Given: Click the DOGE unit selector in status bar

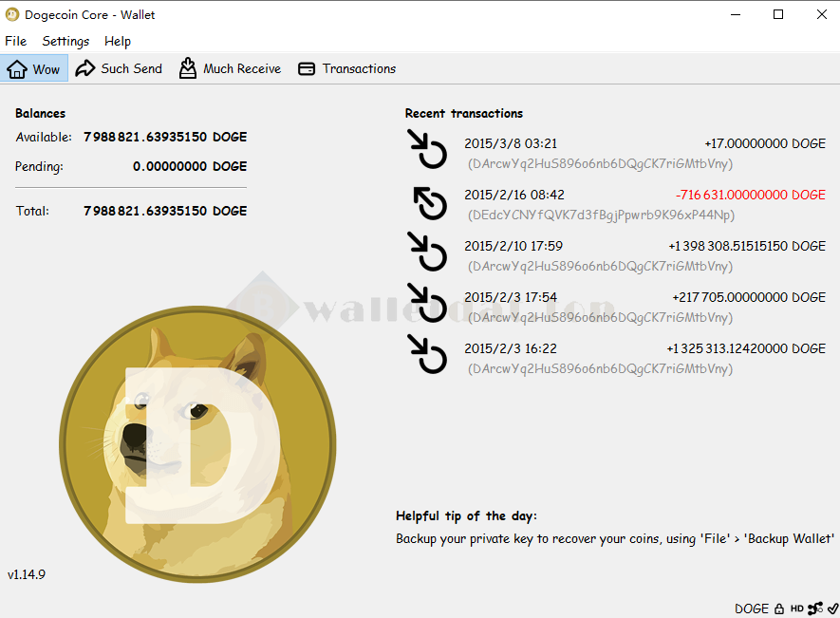Looking at the screenshot, I should pyautogui.click(x=751, y=609).
